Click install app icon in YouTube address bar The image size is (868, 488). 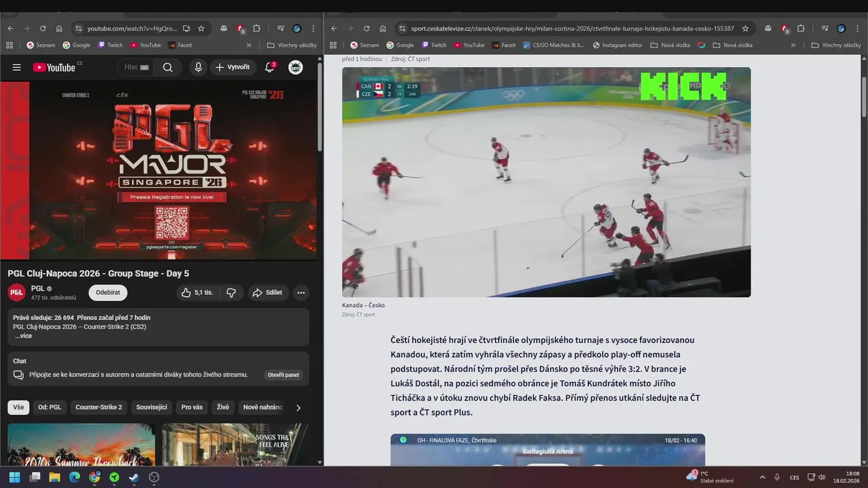186,28
